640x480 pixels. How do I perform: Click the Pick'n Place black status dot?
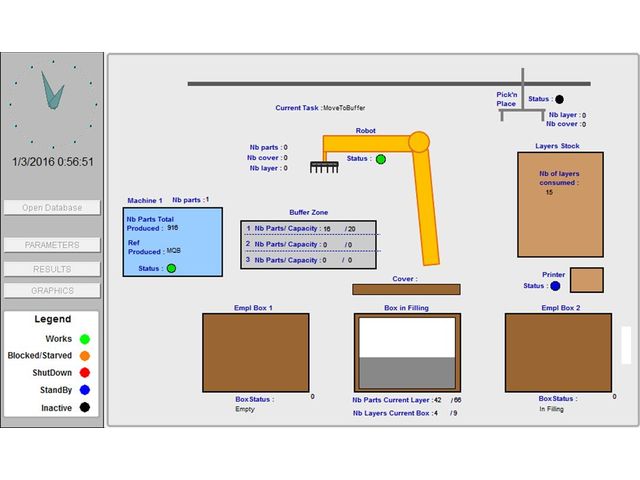pyautogui.click(x=559, y=99)
